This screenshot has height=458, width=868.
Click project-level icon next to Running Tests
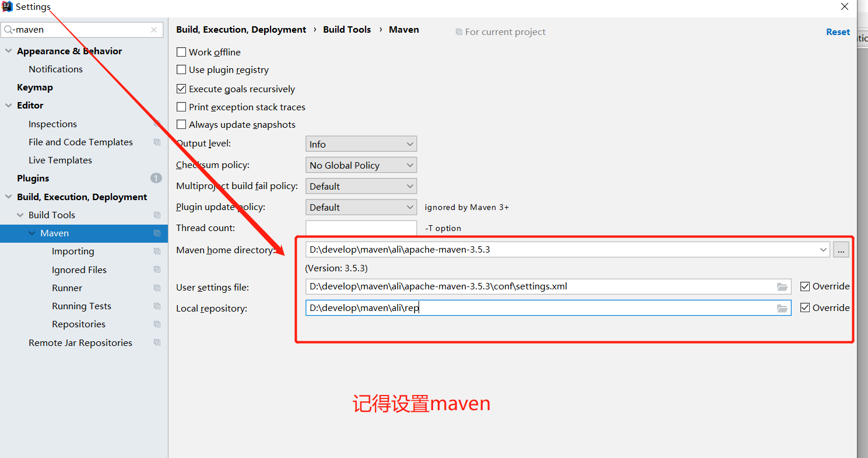point(157,306)
